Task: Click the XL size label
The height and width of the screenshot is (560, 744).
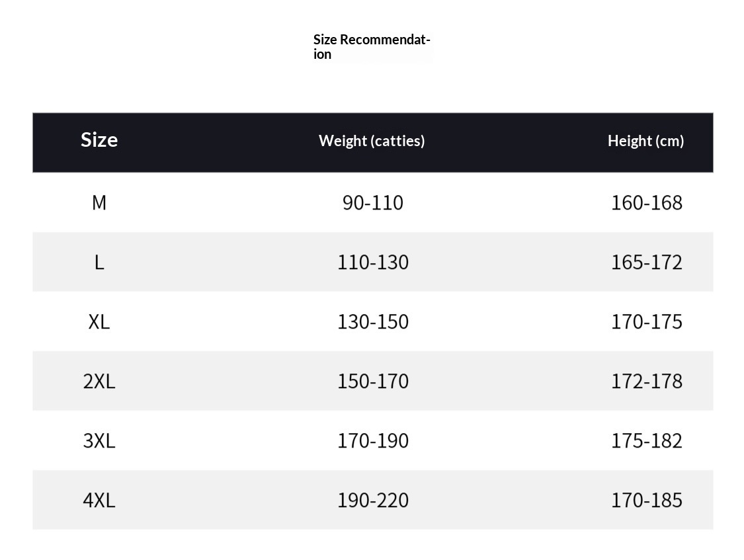Action: [99, 321]
